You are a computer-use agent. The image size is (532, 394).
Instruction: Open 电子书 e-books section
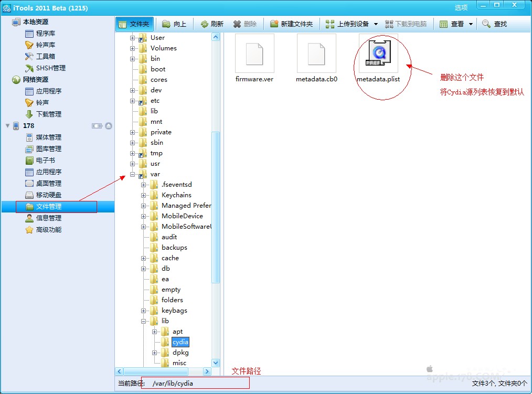click(46, 161)
